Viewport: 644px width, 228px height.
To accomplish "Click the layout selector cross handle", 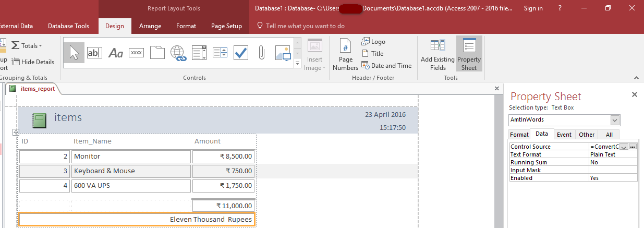I will (x=16, y=133).
